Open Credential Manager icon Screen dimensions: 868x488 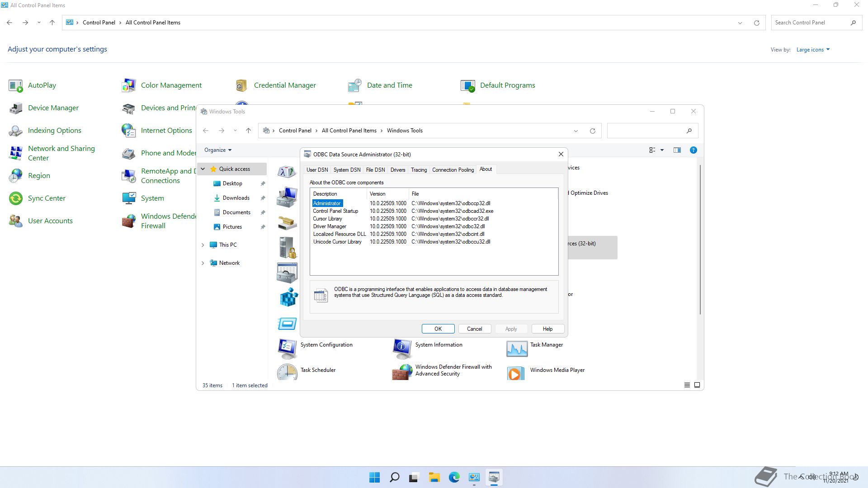(242, 85)
